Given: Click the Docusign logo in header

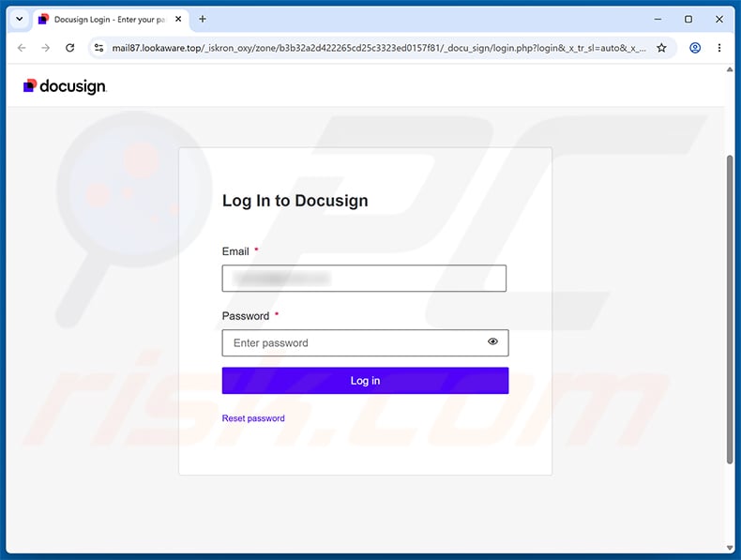Looking at the screenshot, I should click(x=66, y=86).
